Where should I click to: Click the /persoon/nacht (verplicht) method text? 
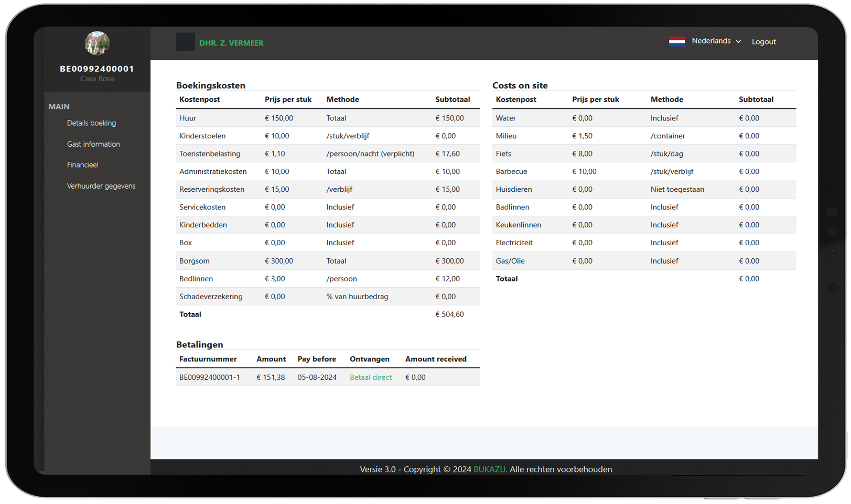tap(370, 154)
